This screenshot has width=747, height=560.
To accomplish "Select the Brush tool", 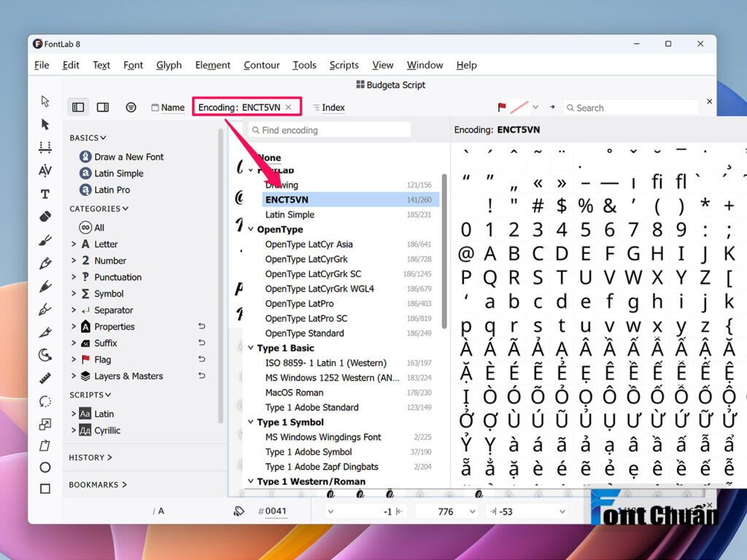I will coord(45,240).
